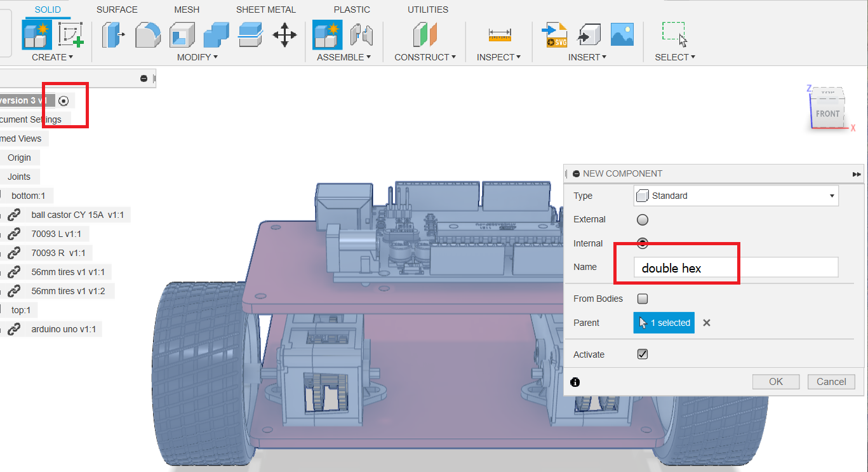Activate the Measure tool in Inspect
This screenshot has height=472, width=868.
point(500,36)
